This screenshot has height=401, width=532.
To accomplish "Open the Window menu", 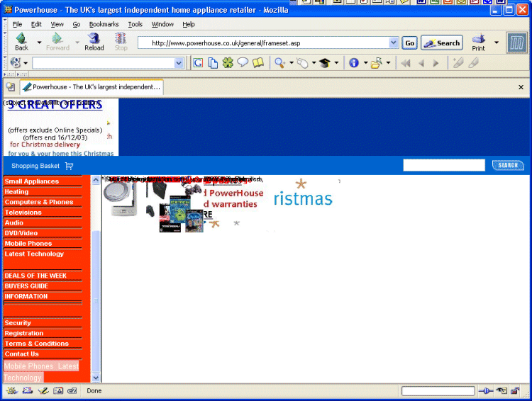I will tap(162, 24).
